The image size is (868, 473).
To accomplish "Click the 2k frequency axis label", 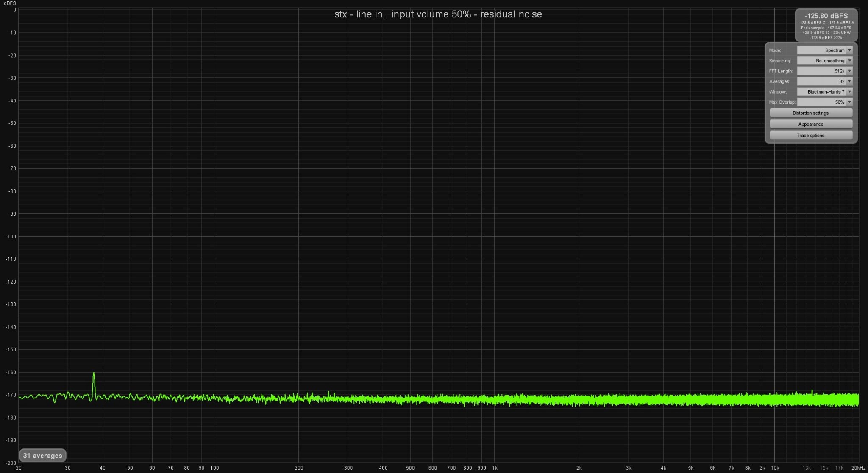I will coord(579,468).
